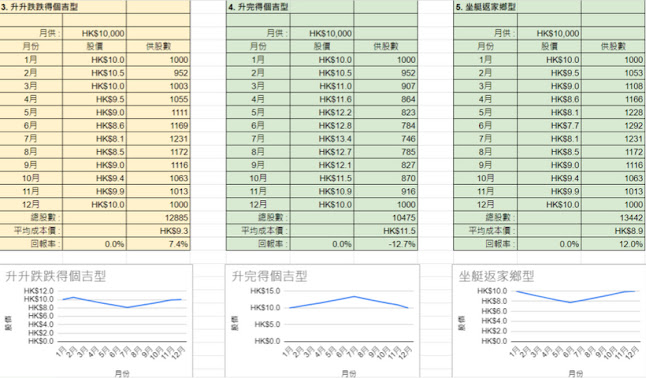The image size is (646, 378).
Task: Click the 股價 column header in table 3
Action: [x=94, y=47]
